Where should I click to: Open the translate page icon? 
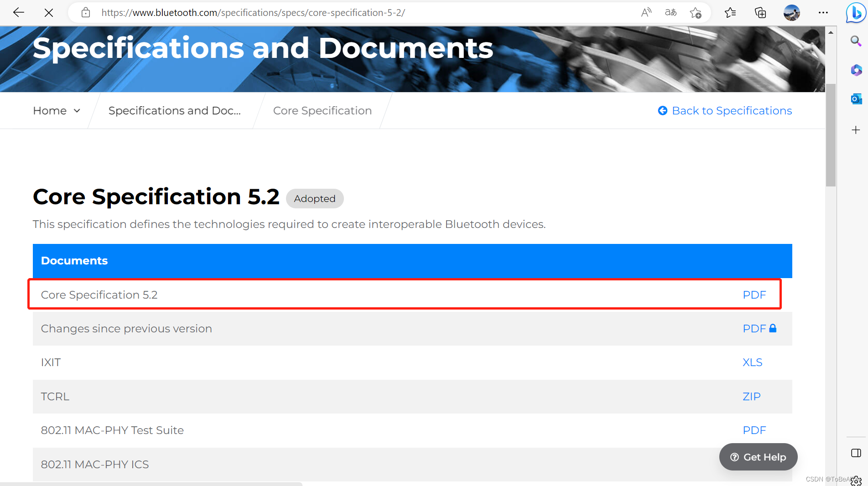click(670, 13)
